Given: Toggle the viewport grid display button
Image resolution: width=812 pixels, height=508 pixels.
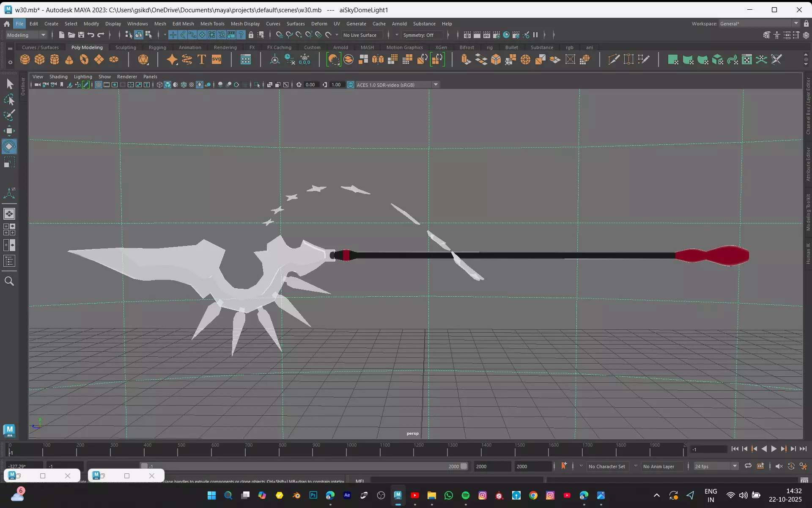Looking at the screenshot, I should [x=99, y=85].
